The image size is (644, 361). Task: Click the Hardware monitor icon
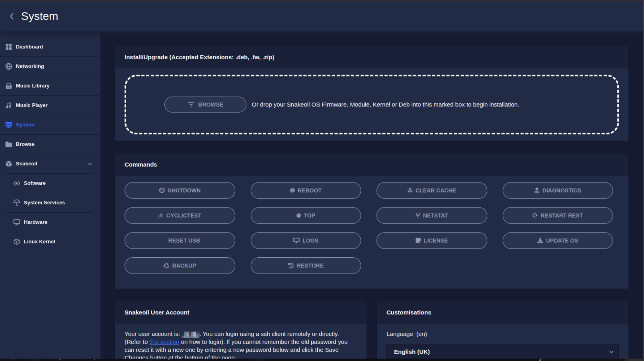click(17, 222)
